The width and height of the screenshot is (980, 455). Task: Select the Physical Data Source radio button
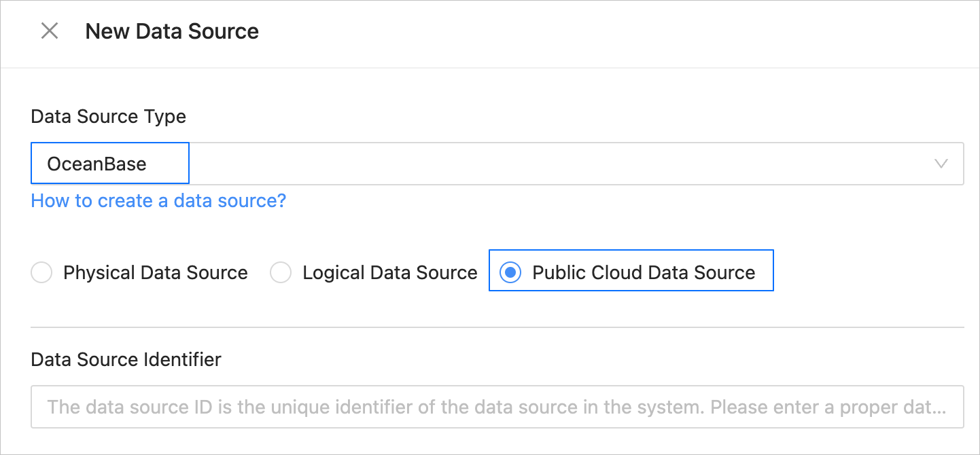click(x=41, y=272)
